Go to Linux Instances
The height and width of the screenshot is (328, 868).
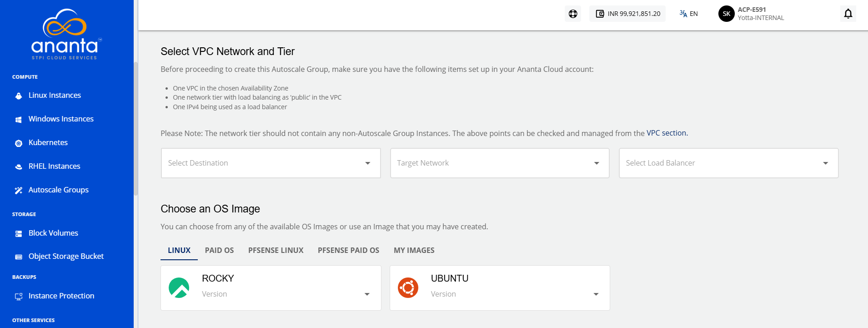[55, 95]
